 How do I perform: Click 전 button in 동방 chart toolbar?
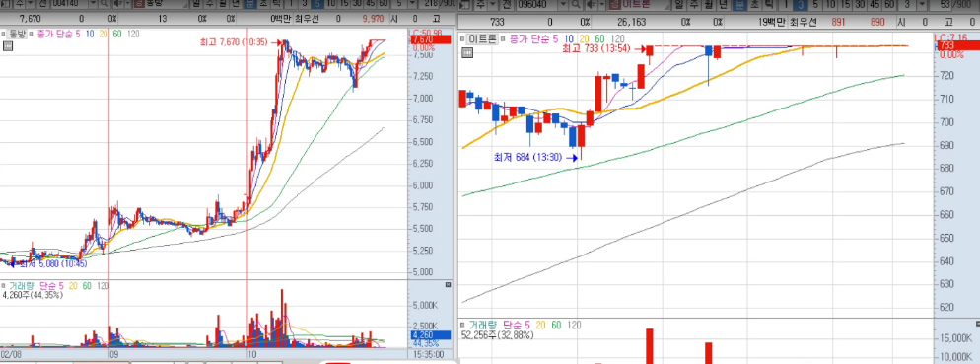[x=43, y=4]
